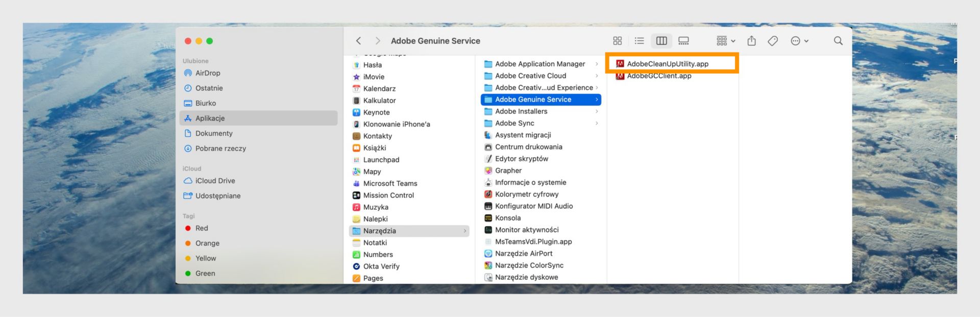Open Dokumenty in the sidebar
This screenshot has height=317, width=980.
click(x=258, y=133)
